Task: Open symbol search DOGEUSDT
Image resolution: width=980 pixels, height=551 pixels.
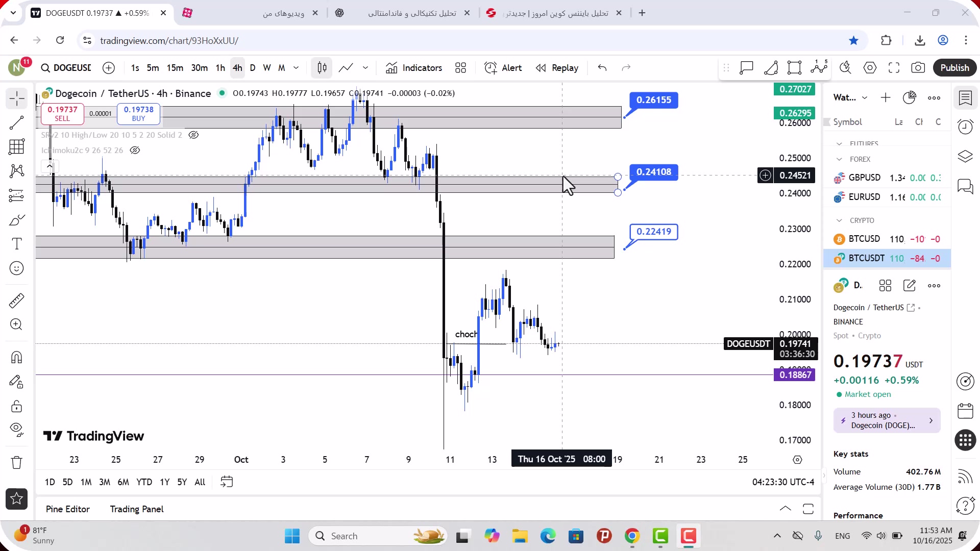Action: [x=66, y=68]
